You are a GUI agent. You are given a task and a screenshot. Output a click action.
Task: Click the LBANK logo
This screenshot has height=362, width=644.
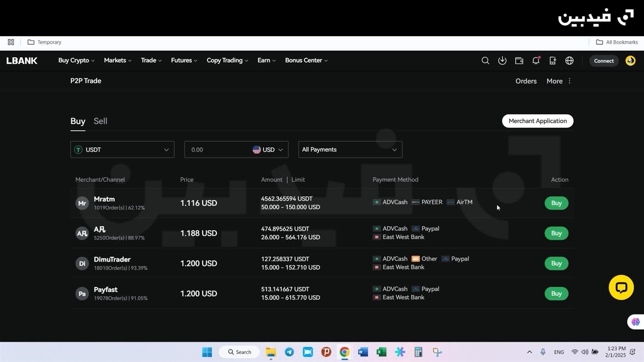(22, 60)
